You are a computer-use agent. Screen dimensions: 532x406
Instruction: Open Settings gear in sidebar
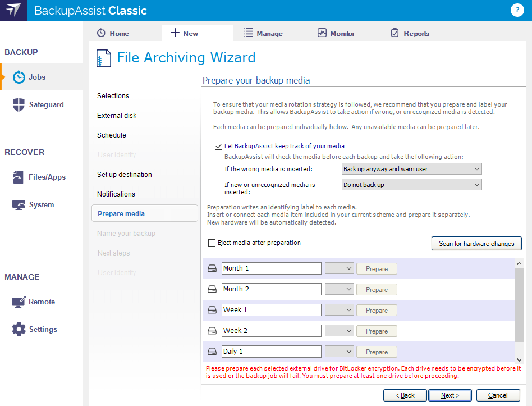19,330
